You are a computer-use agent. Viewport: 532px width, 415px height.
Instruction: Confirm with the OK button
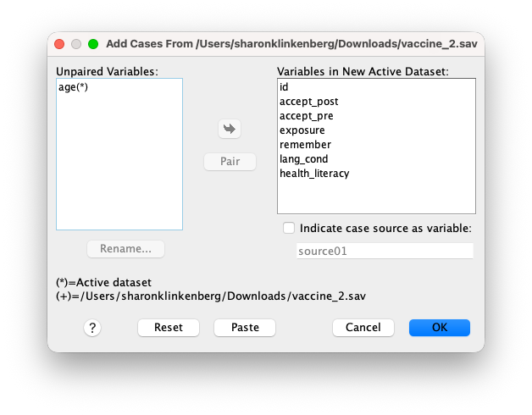click(440, 328)
